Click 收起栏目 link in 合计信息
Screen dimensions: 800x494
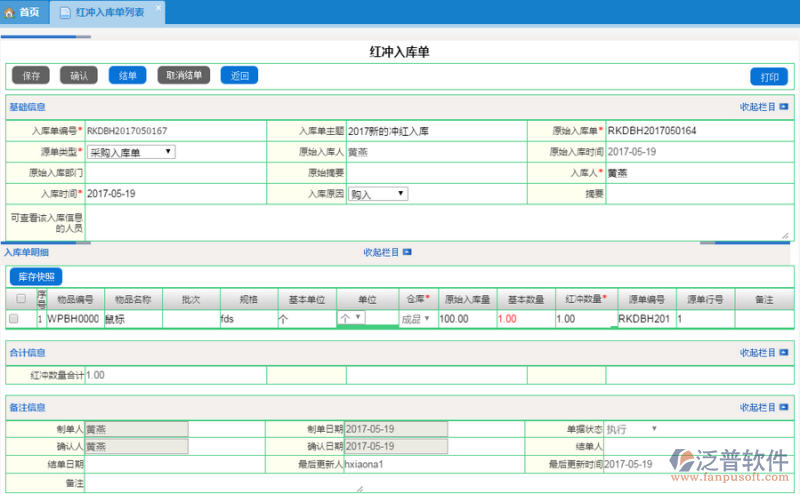758,353
